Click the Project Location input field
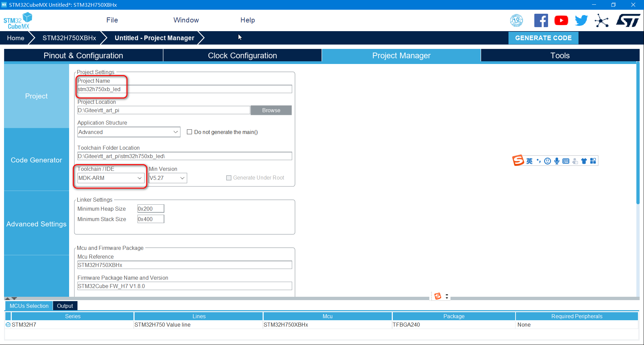Screen dimensions: 644x345 [x=164, y=110]
